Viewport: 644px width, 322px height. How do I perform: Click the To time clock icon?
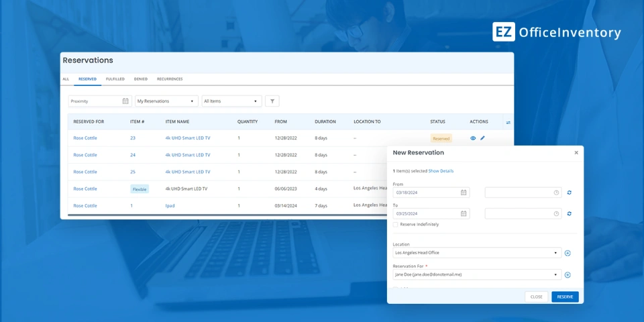[x=556, y=214]
